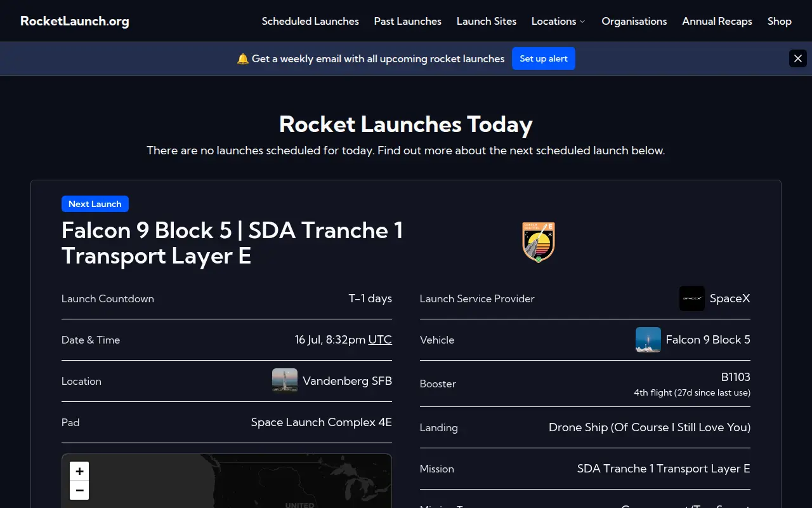Click the Falcon 9 vehicle thumbnail
812x508 pixels.
pos(648,340)
